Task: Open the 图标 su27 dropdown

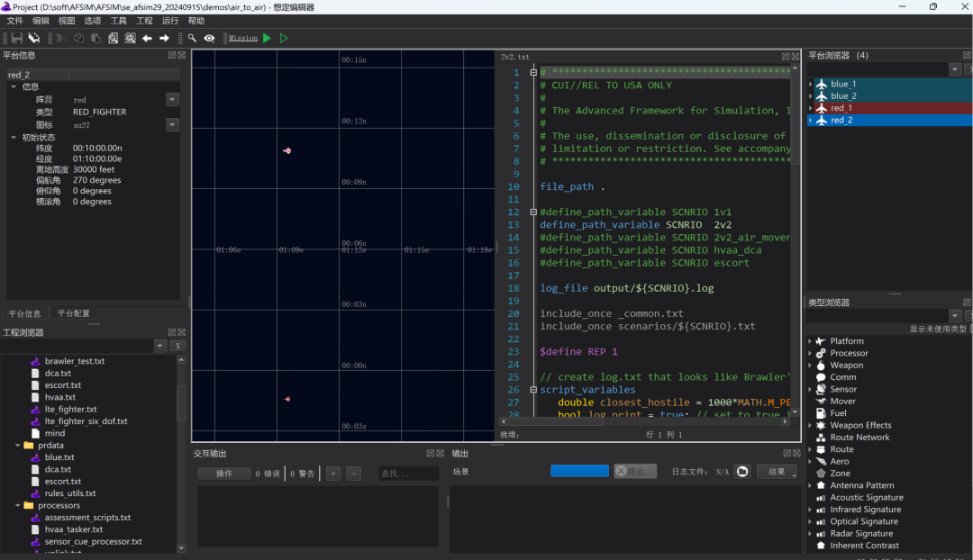Action: [x=172, y=125]
